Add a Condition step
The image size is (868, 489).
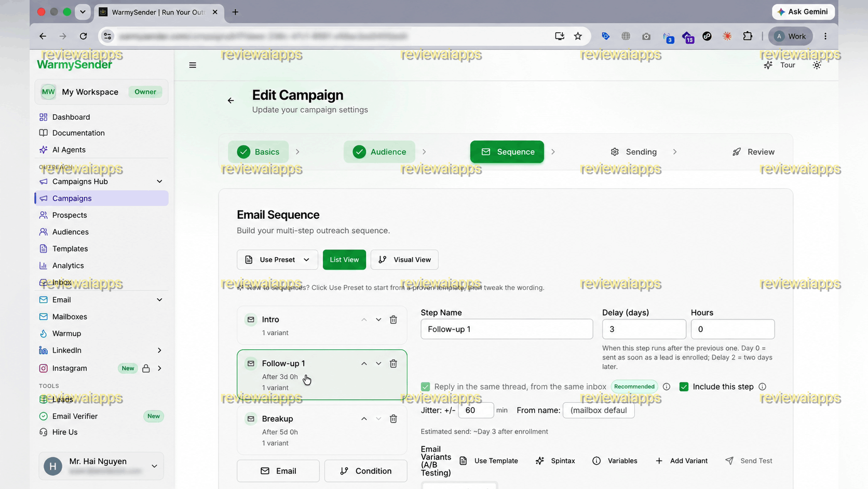tap(366, 471)
